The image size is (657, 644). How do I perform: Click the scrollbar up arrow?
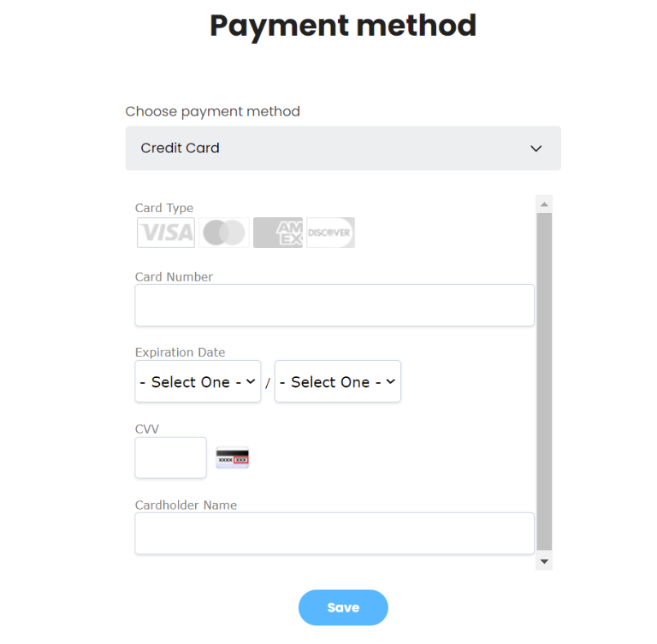coord(544,204)
